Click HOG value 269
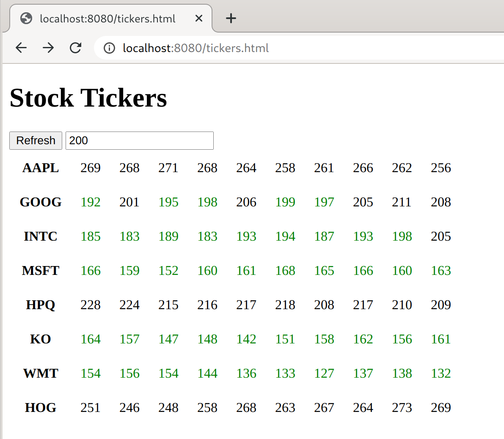This screenshot has width=504, height=439. 441,408
